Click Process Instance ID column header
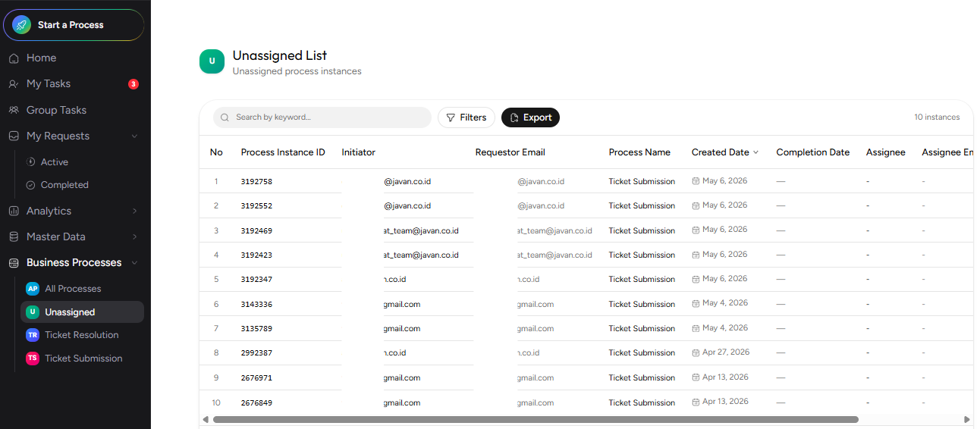The width and height of the screenshot is (980, 429). (283, 152)
